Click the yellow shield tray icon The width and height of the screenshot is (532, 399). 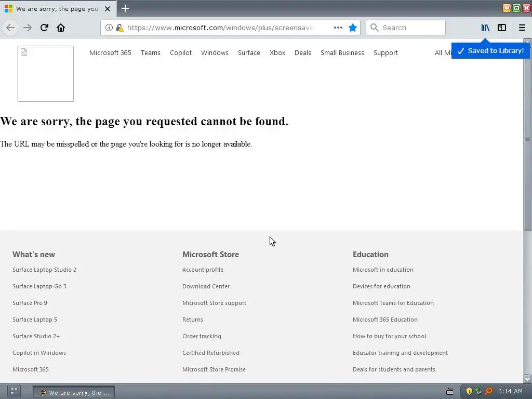(x=469, y=392)
